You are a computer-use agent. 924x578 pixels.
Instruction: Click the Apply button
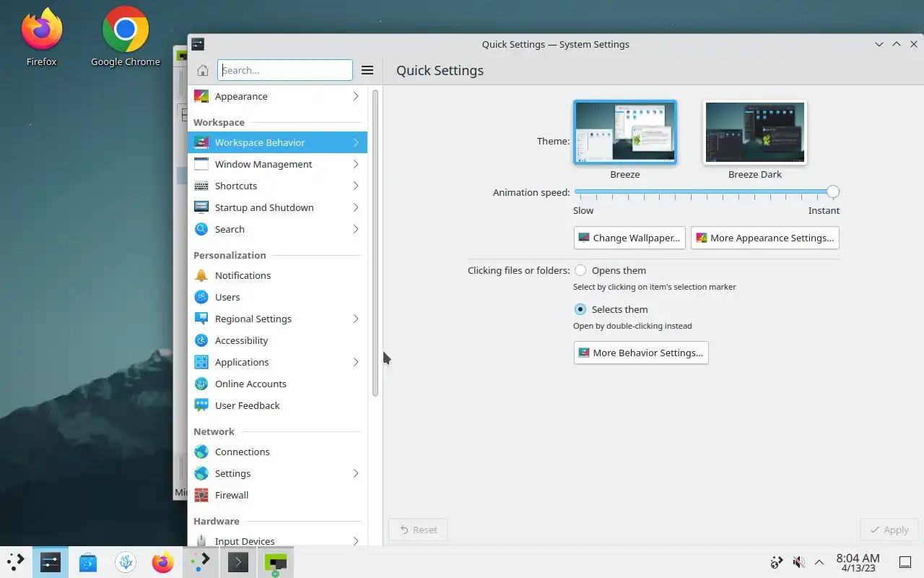click(889, 530)
